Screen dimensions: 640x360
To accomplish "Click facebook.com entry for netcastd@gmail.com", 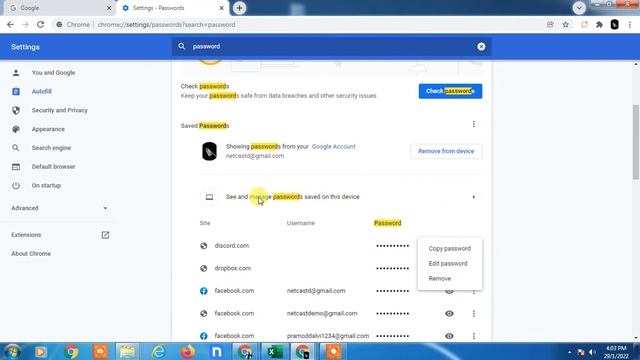I will point(234,291).
